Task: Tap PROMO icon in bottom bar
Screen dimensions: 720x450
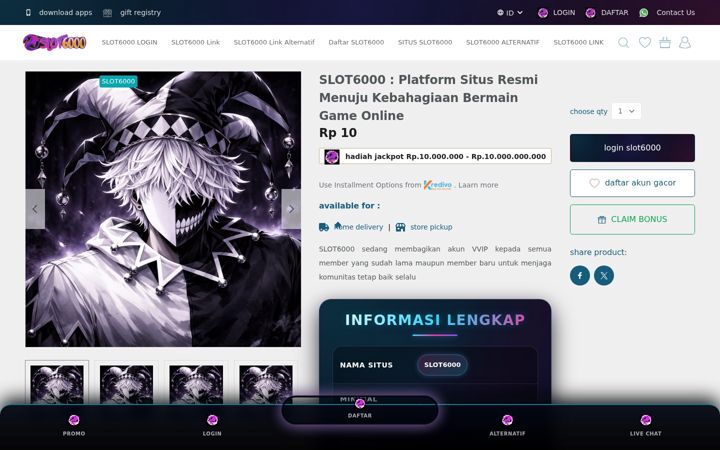Action: tap(74, 420)
